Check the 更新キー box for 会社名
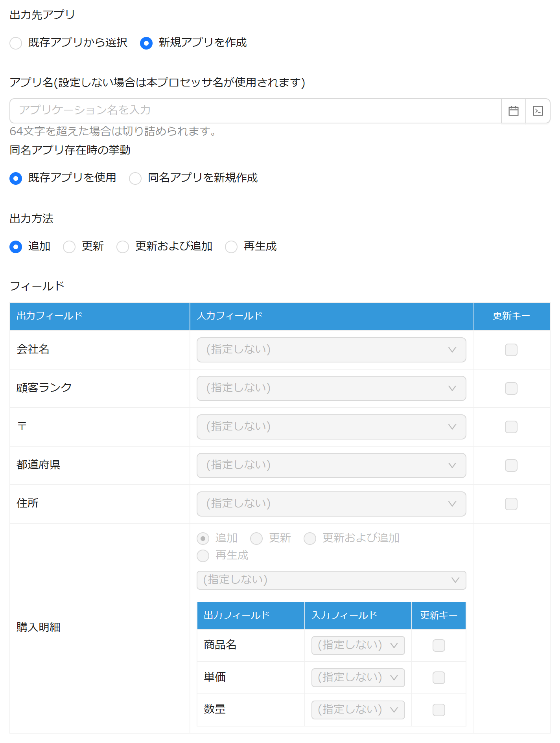Screen dimensions: 560x743 tap(511, 350)
